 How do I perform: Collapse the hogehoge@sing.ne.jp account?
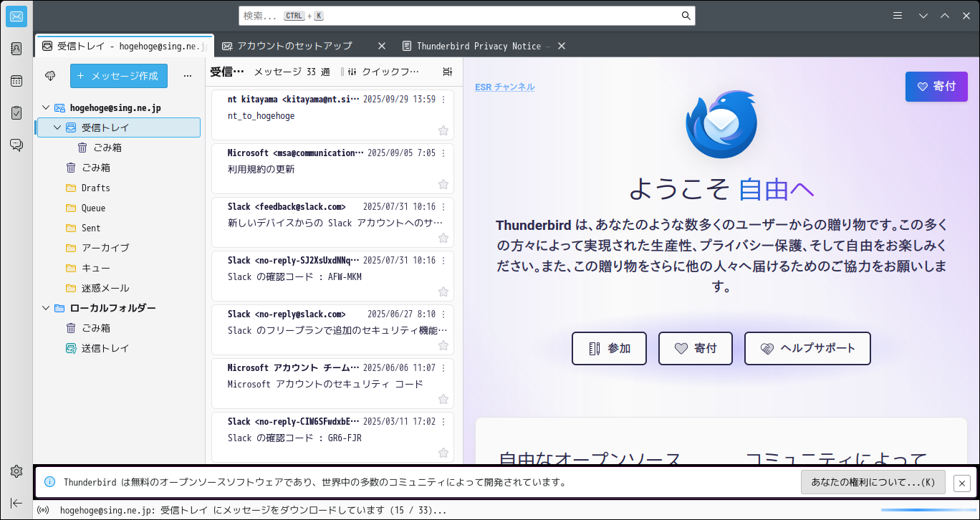coord(46,107)
